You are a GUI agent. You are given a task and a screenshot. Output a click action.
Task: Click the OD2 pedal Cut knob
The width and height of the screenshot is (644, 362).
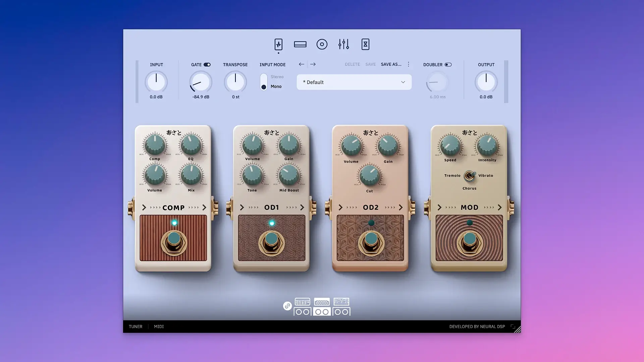[x=369, y=176]
